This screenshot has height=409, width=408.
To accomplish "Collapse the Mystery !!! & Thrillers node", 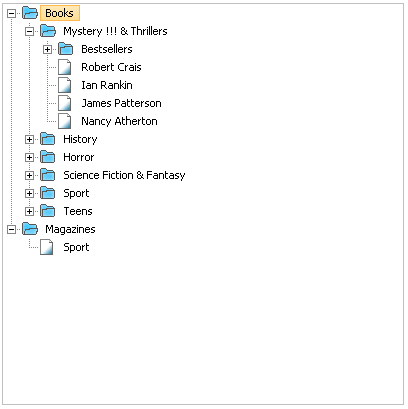I will (29, 31).
